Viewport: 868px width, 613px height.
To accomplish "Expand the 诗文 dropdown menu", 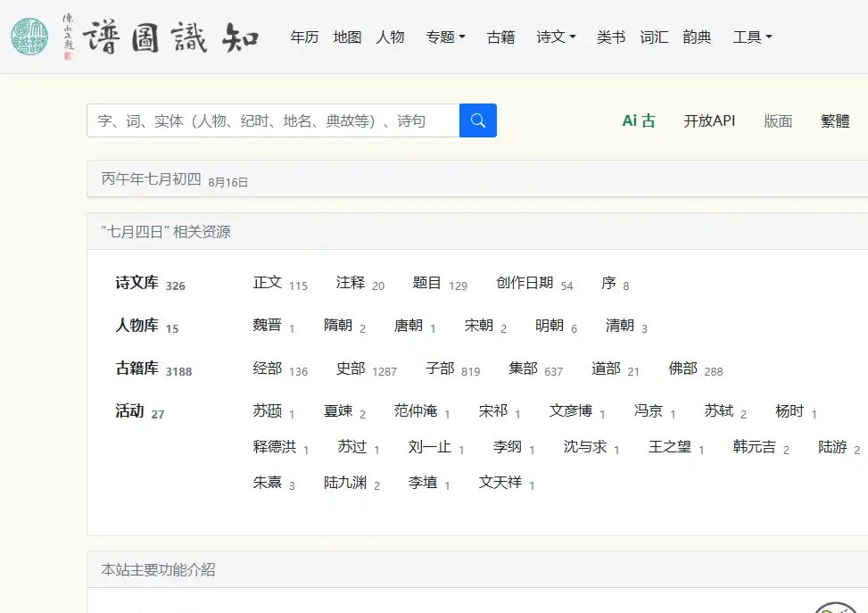I will [557, 37].
